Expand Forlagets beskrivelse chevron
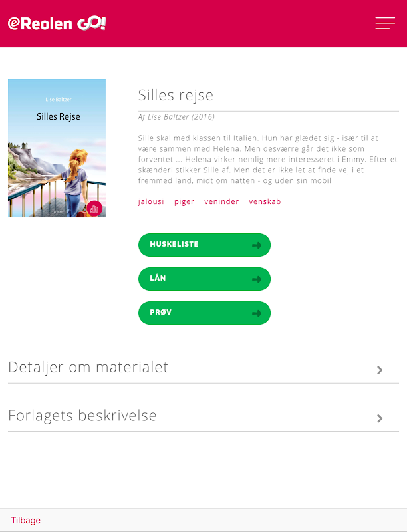The height and width of the screenshot is (532, 407). pos(380,418)
